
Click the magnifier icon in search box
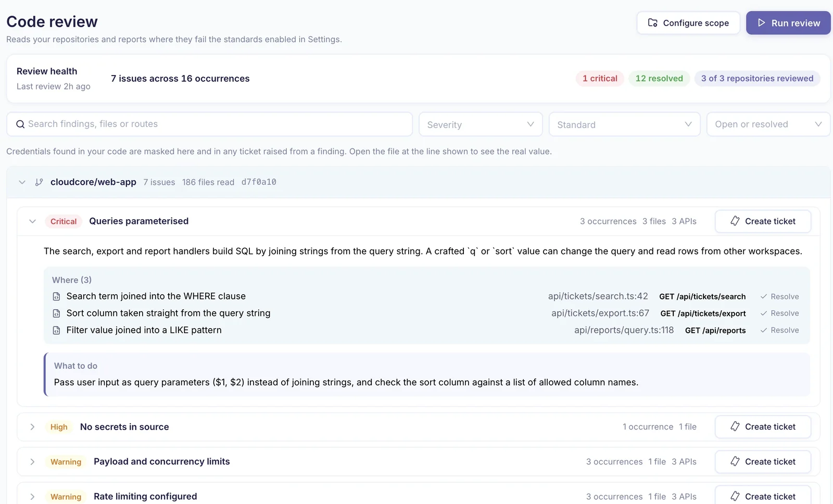(x=20, y=124)
